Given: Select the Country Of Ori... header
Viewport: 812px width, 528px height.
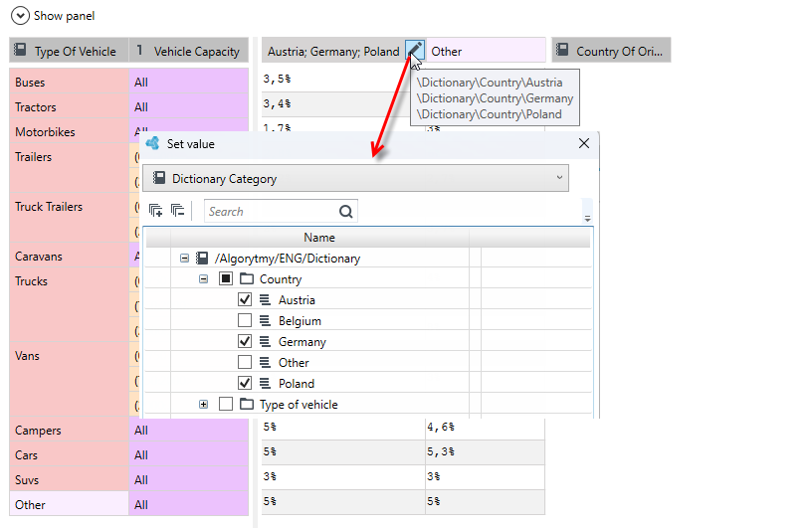Looking at the screenshot, I should click(x=611, y=50).
